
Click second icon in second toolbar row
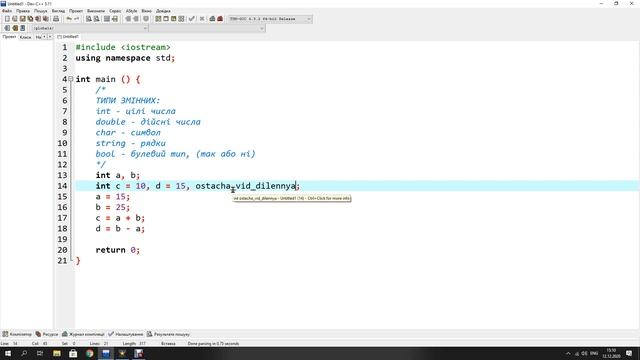click(15, 28)
